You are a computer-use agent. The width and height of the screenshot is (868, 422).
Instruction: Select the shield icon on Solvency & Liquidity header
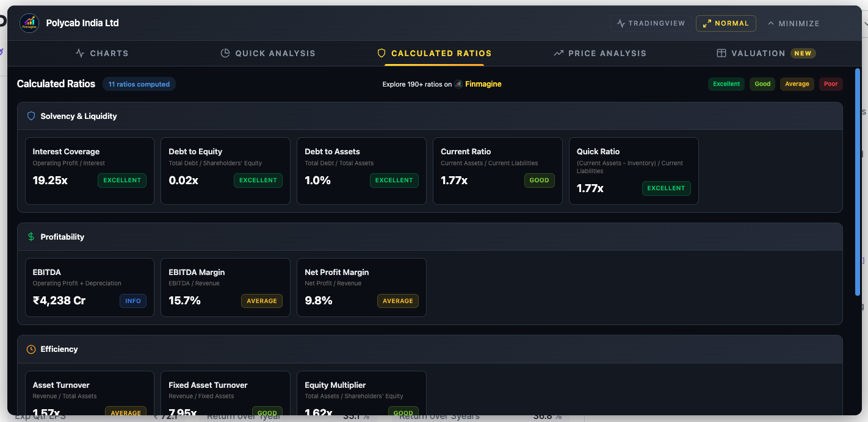tap(31, 116)
